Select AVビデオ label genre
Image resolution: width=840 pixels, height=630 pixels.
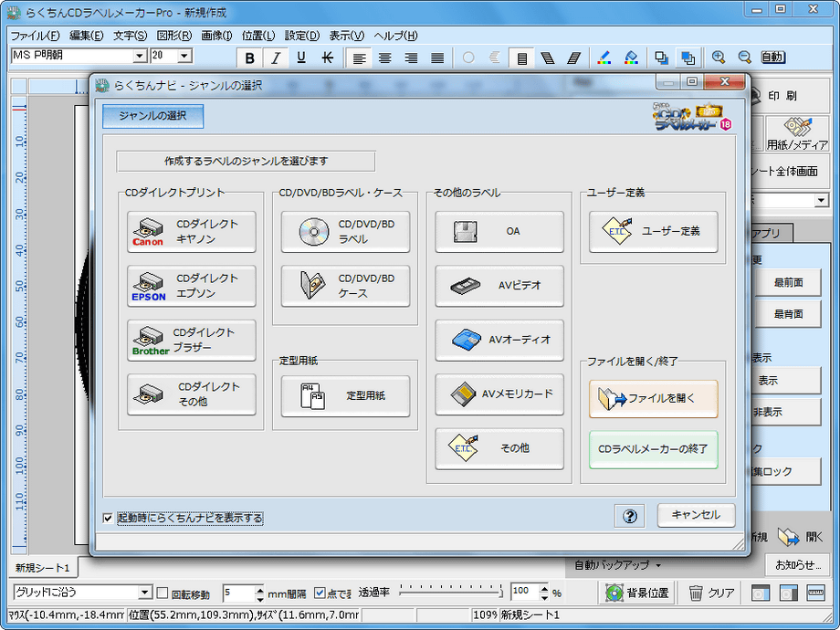pos(499,286)
